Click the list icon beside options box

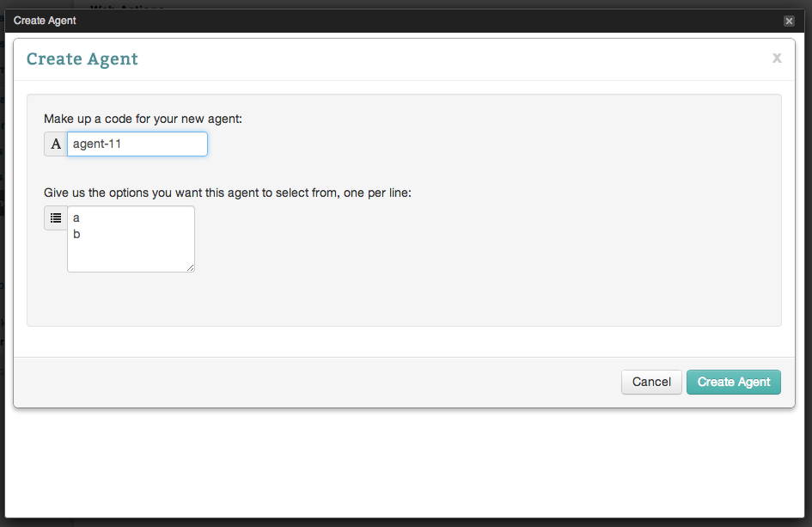pos(56,218)
